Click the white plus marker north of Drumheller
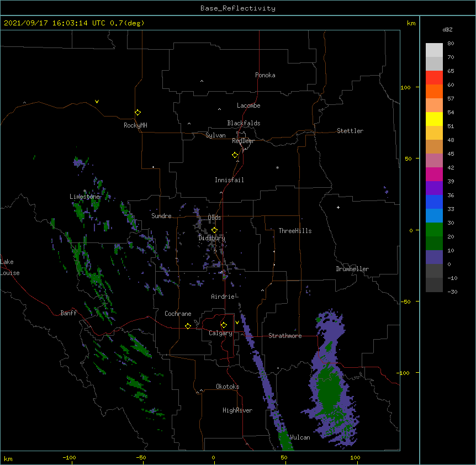The height and width of the screenshot is (465, 476). pos(338,207)
